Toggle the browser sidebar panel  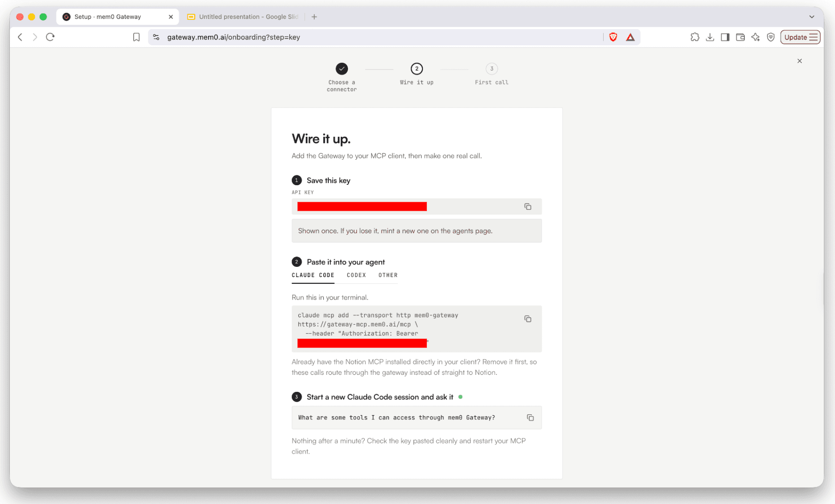(x=725, y=37)
